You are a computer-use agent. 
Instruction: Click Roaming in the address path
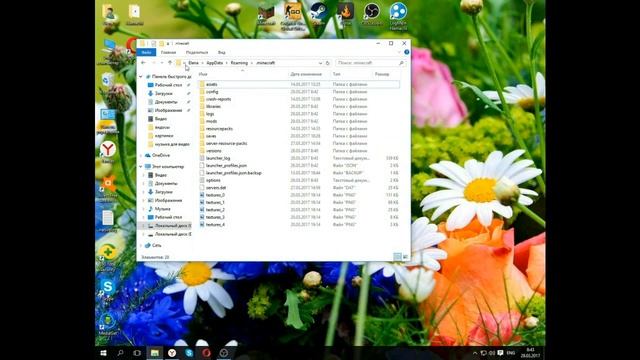(x=239, y=63)
